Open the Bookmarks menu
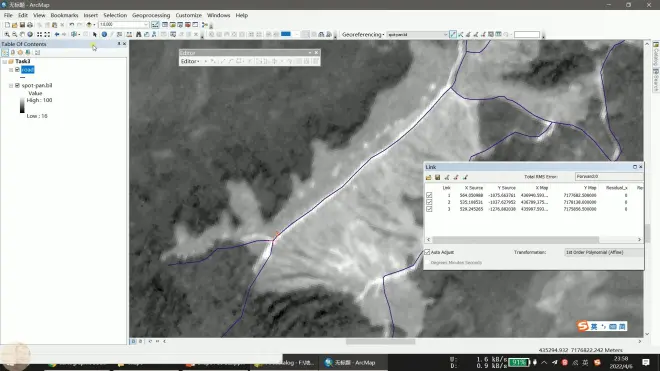 point(64,15)
